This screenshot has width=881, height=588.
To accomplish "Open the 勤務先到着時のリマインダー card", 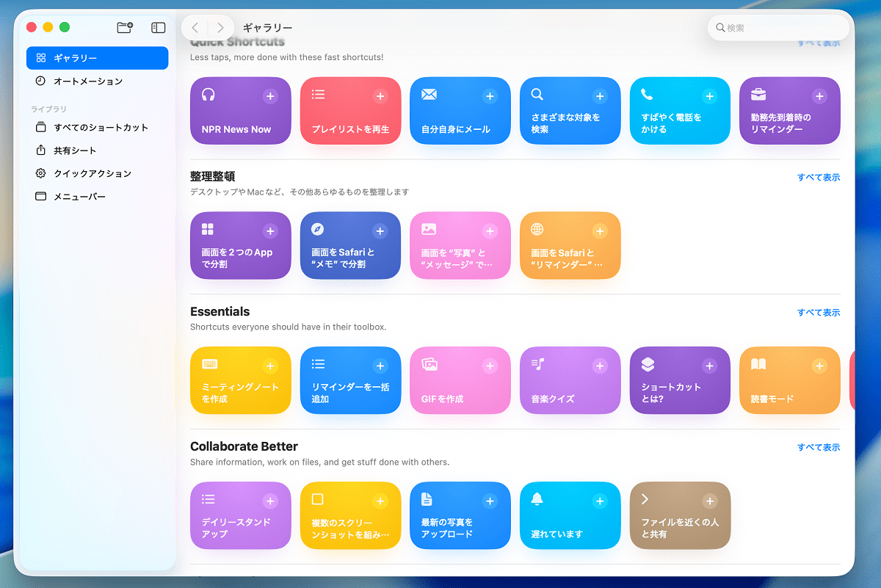I will pyautogui.click(x=790, y=111).
